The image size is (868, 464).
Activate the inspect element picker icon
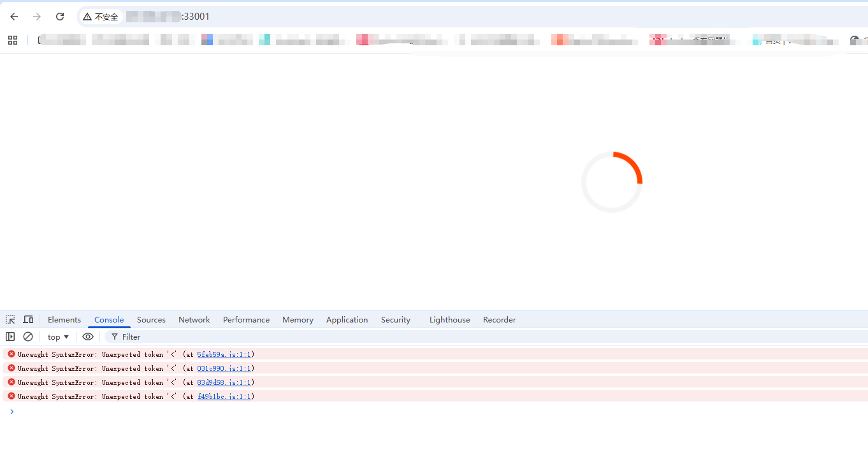[x=10, y=320]
